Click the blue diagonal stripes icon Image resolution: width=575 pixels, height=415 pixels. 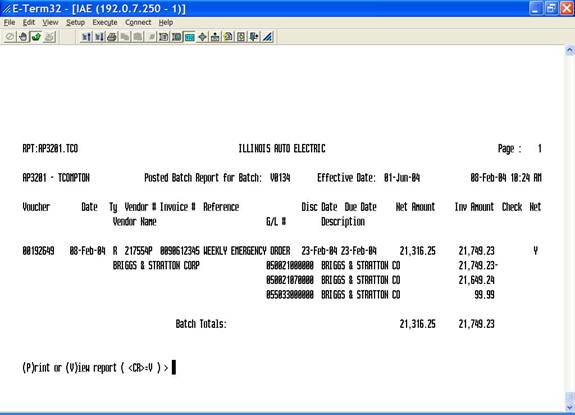[267, 37]
